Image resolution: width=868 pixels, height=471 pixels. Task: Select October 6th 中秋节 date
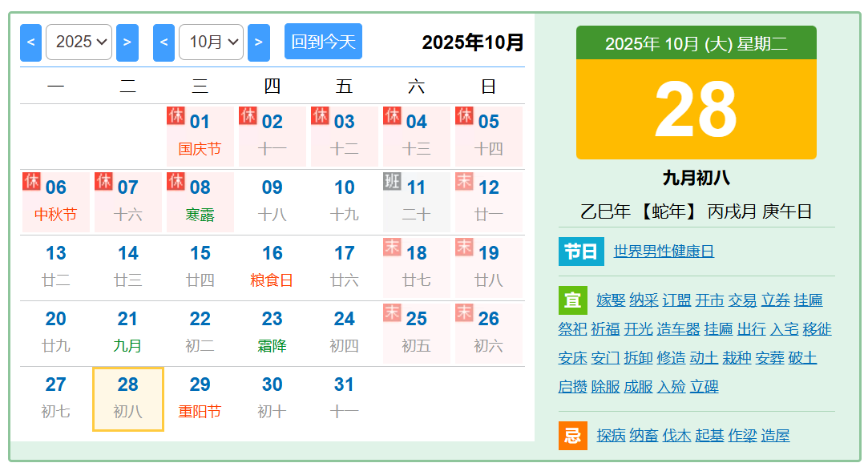point(55,201)
